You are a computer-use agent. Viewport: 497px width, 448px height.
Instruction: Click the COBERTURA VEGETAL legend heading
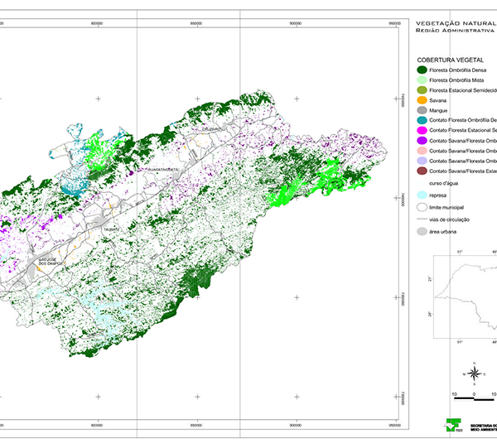point(450,60)
